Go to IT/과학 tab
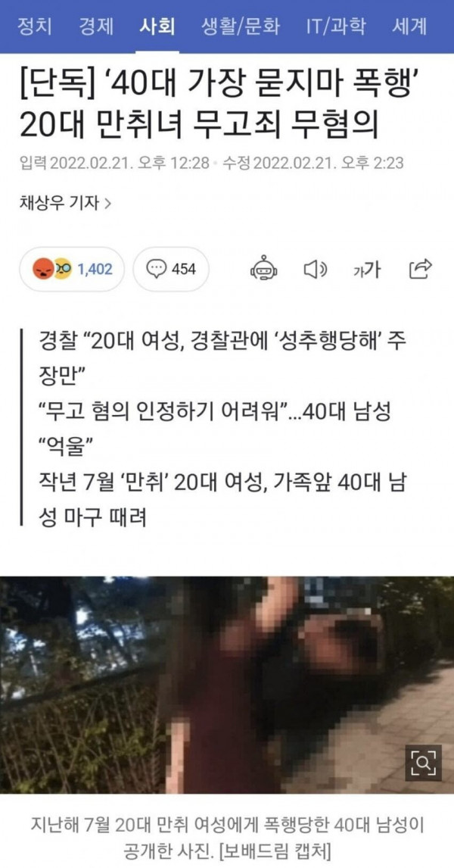454x868 pixels. 336,26
